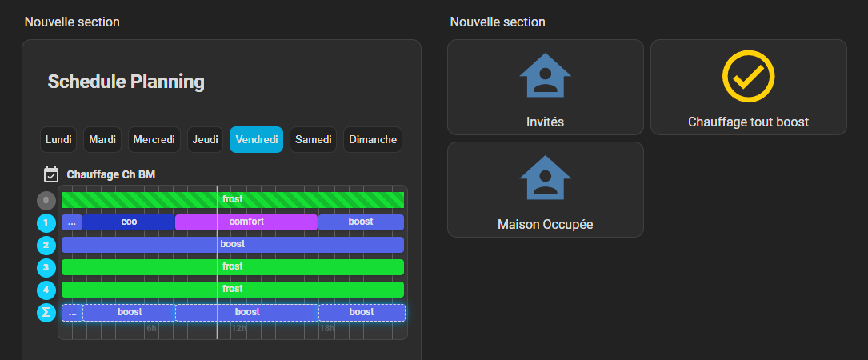Click the sigma summary row badge

pyautogui.click(x=46, y=312)
